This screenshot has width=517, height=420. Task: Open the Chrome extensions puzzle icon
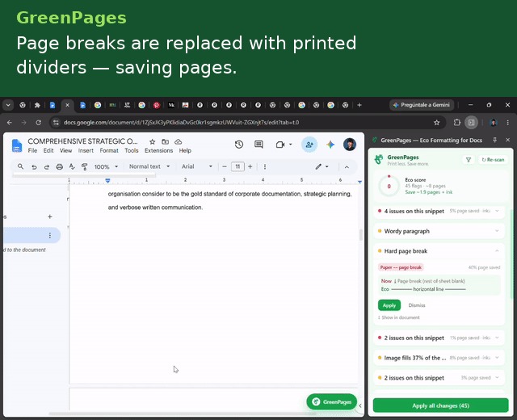point(457,123)
